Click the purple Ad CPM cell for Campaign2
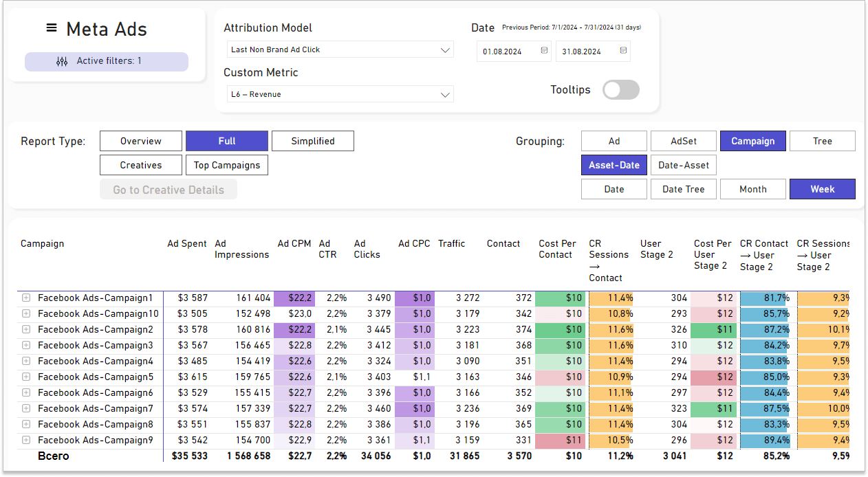The height and width of the screenshot is (477, 868). click(294, 330)
